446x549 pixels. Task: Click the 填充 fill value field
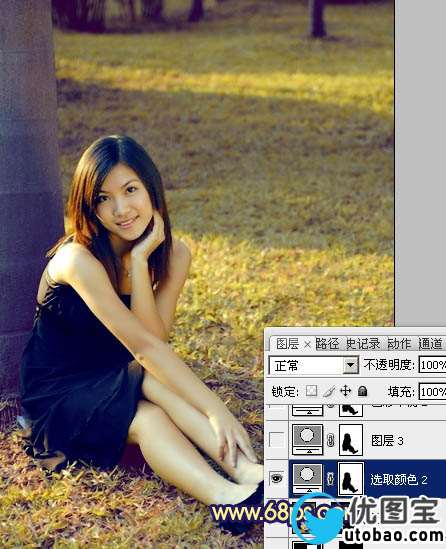pos(433,391)
